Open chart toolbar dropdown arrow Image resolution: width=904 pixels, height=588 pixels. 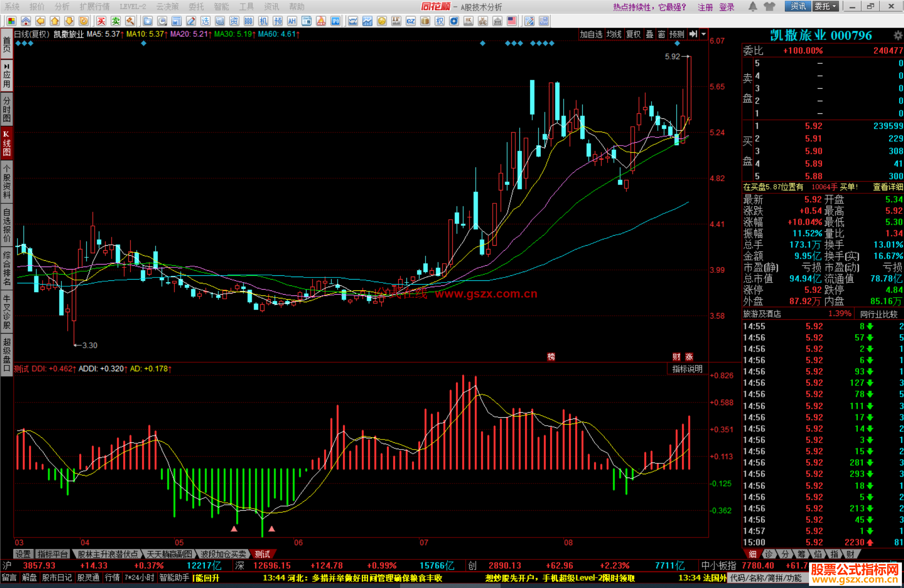coord(704,34)
